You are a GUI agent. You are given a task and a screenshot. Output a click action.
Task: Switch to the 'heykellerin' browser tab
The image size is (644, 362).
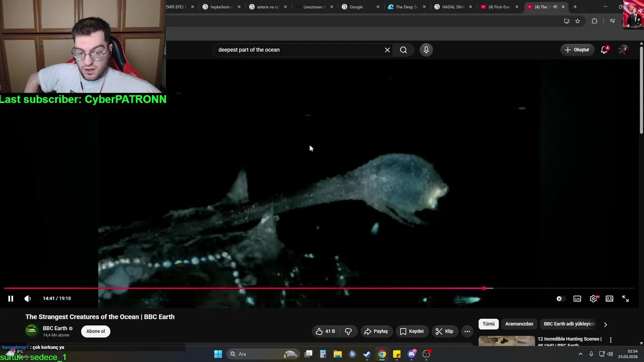219,7
